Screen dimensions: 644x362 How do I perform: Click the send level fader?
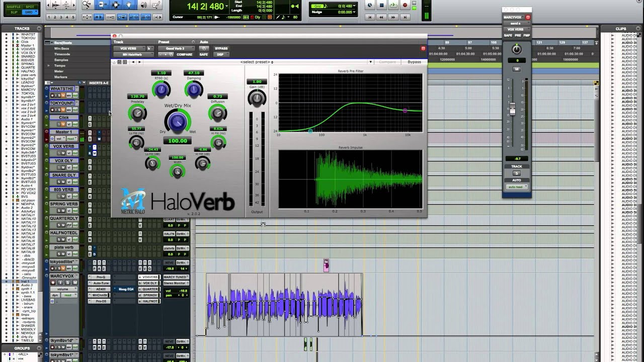512,109
